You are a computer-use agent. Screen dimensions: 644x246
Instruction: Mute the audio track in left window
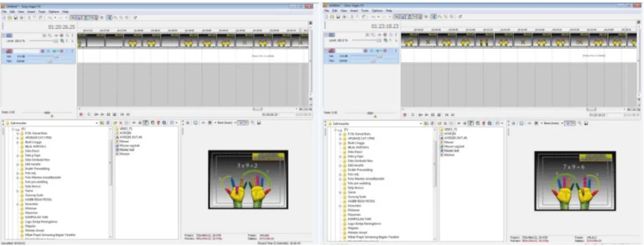pyautogui.click(x=67, y=51)
